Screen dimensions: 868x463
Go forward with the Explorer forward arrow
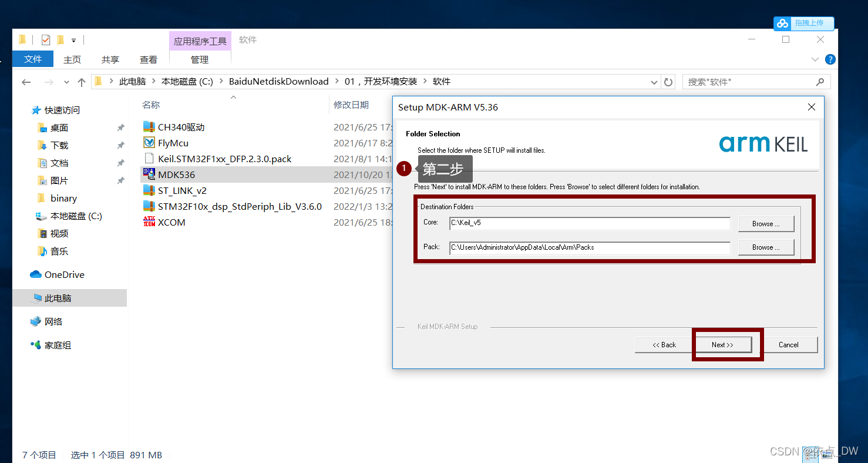tap(49, 82)
